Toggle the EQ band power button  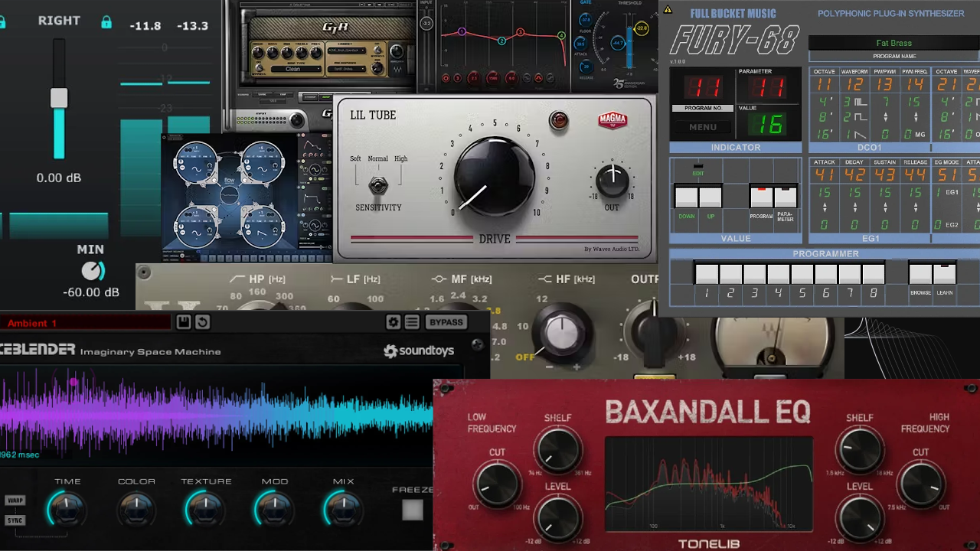pyautogui.click(x=446, y=78)
